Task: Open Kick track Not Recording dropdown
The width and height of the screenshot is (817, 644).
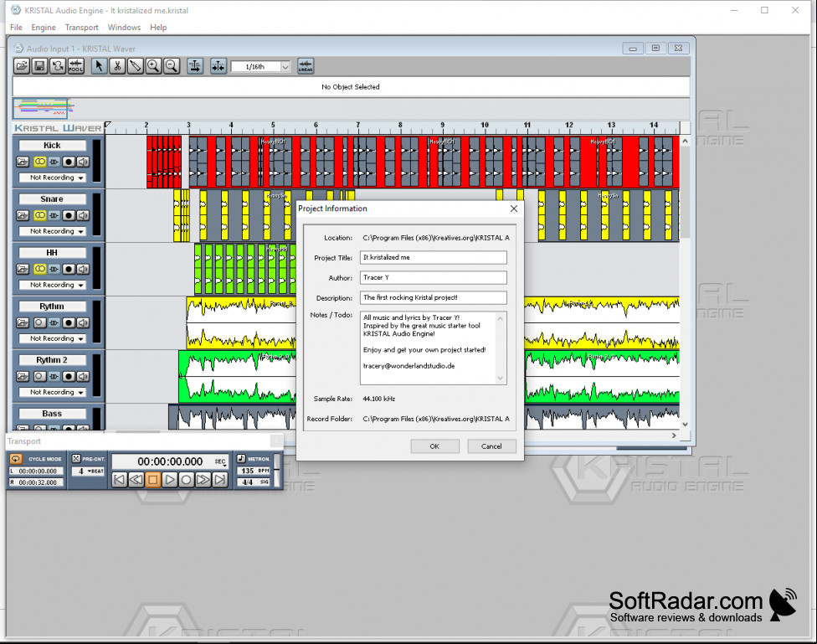Action: (x=52, y=178)
